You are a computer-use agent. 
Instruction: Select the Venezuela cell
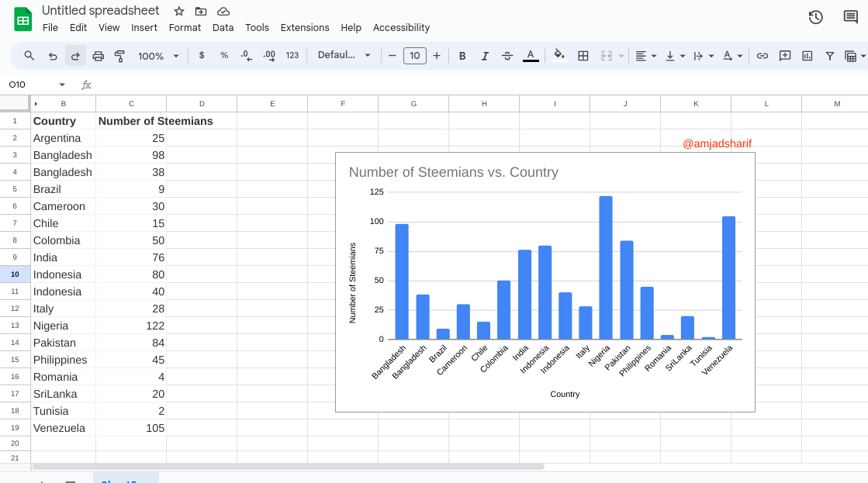pyautogui.click(x=63, y=428)
